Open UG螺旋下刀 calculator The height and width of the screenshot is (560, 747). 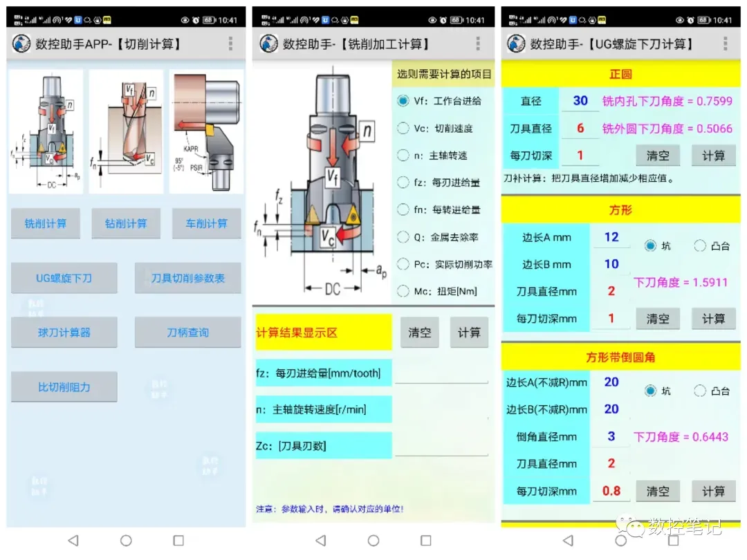click(64, 278)
